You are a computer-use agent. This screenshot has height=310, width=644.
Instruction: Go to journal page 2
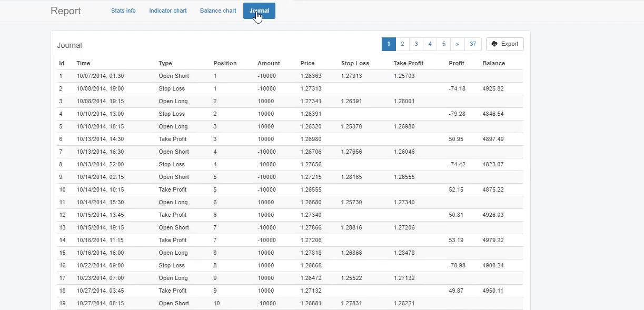(x=402, y=44)
